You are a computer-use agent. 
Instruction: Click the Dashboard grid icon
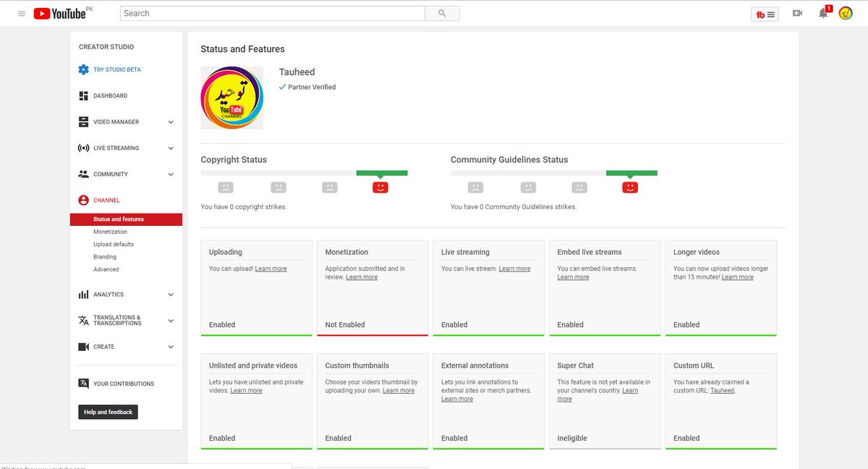84,96
